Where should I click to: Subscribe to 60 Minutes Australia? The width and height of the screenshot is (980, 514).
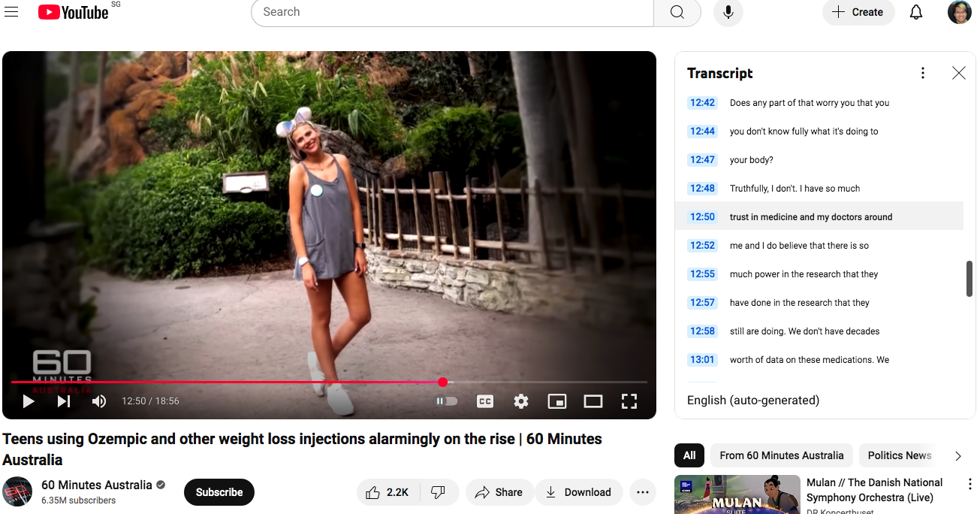click(x=219, y=492)
